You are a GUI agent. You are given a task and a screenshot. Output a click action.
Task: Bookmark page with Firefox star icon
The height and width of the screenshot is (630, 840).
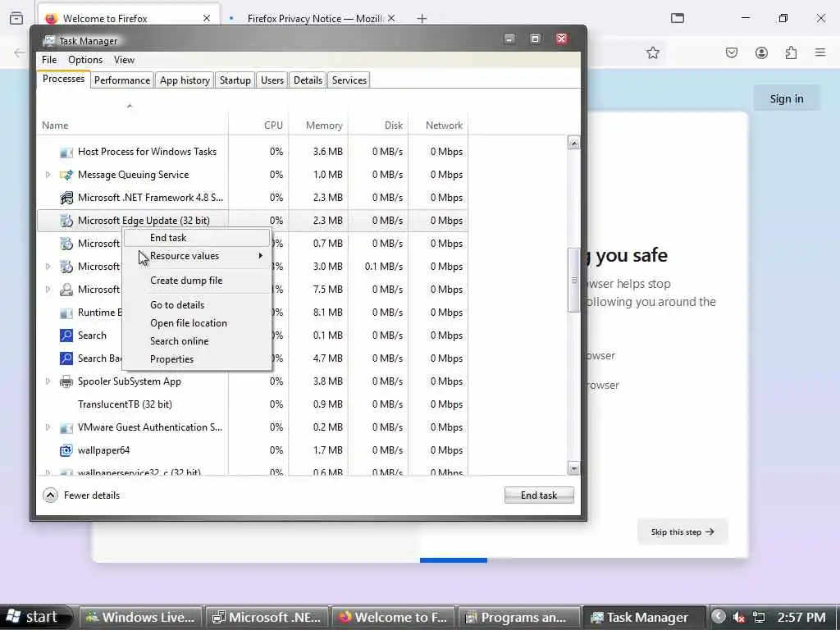click(x=652, y=52)
